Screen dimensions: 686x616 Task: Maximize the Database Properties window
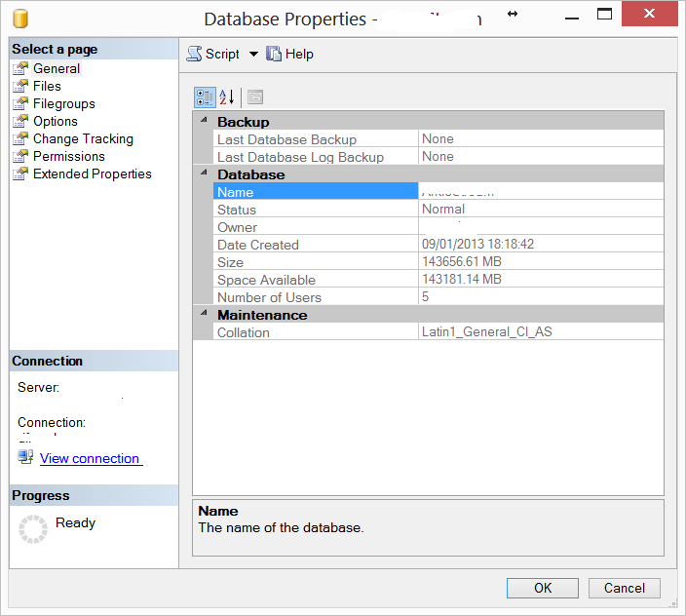(x=604, y=14)
